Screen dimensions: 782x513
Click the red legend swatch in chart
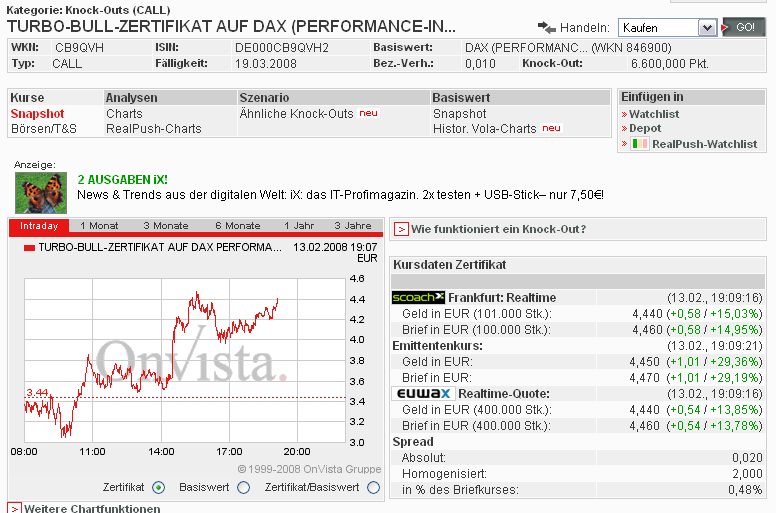click(x=29, y=247)
